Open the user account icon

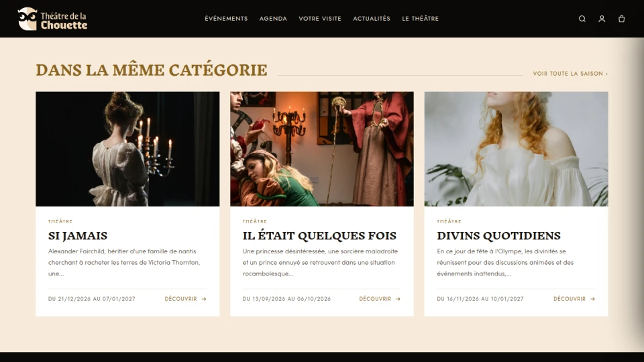(602, 19)
